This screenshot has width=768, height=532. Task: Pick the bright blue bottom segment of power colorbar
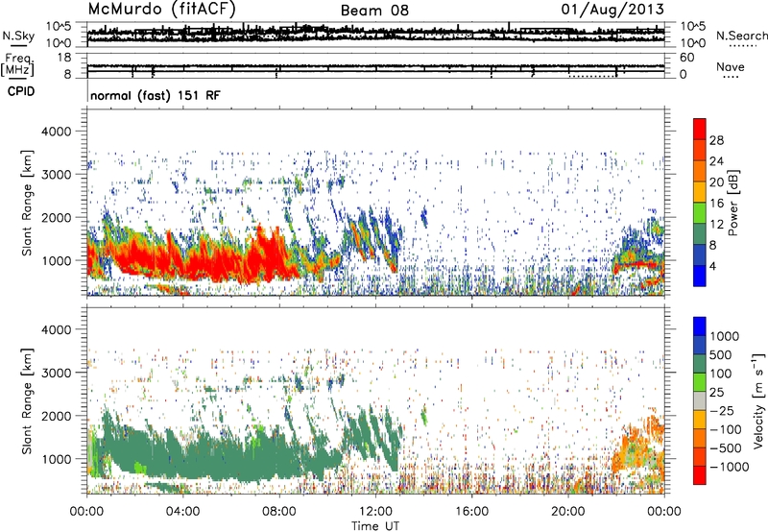click(700, 277)
